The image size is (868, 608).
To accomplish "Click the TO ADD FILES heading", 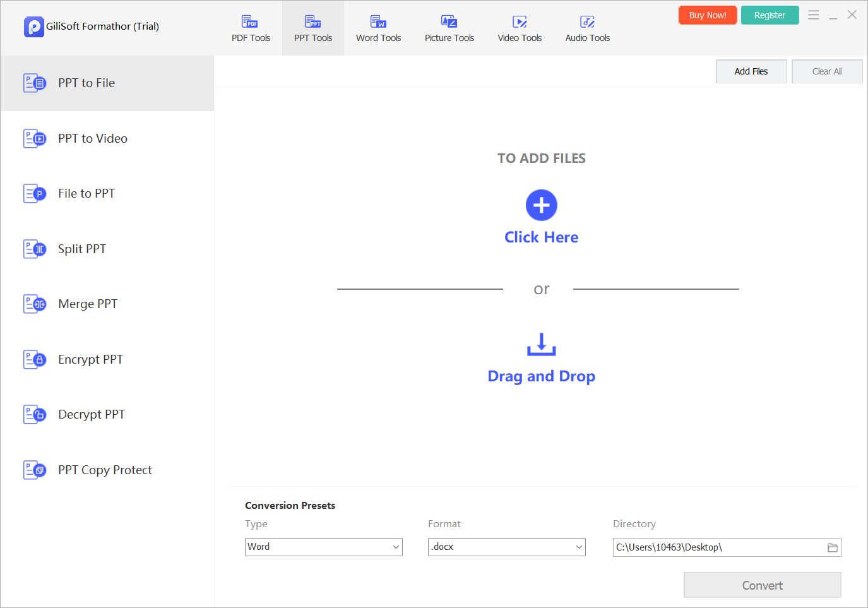I will (542, 158).
